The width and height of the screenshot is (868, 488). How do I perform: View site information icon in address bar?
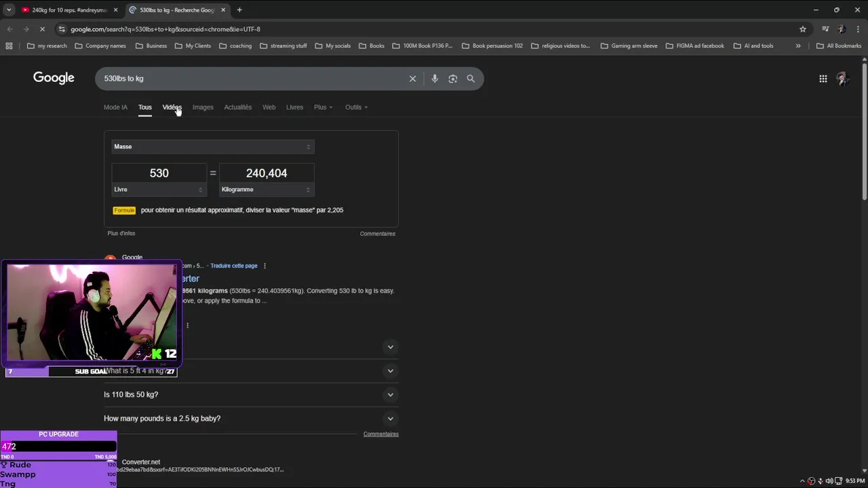point(62,29)
